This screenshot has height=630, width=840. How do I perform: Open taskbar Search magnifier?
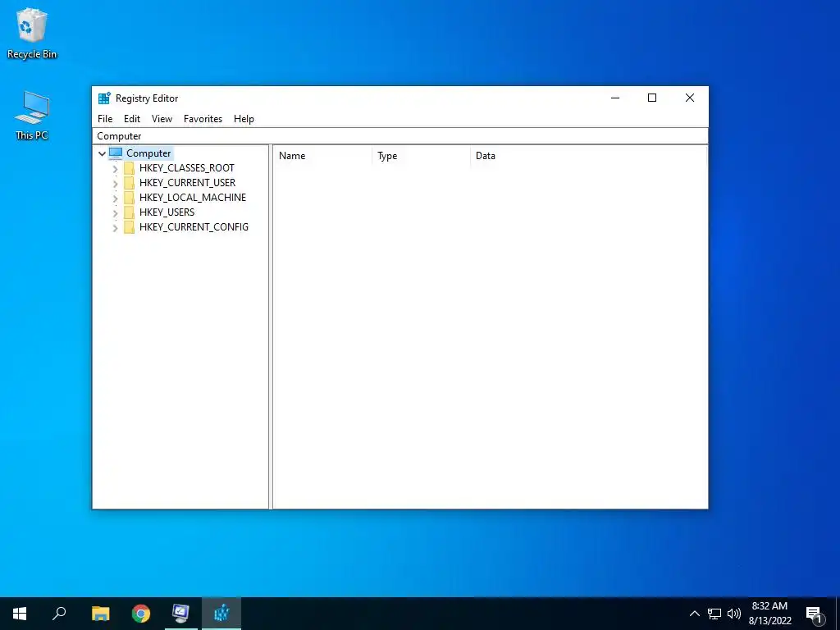coord(59,614)
